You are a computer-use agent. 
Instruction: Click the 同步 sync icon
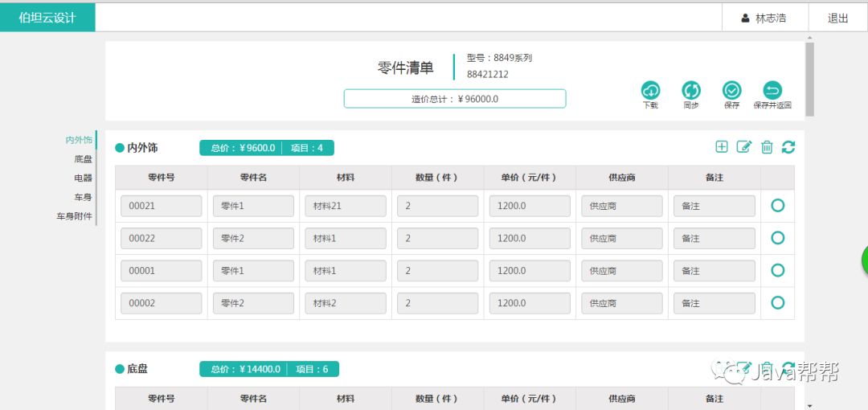point(691,91)
